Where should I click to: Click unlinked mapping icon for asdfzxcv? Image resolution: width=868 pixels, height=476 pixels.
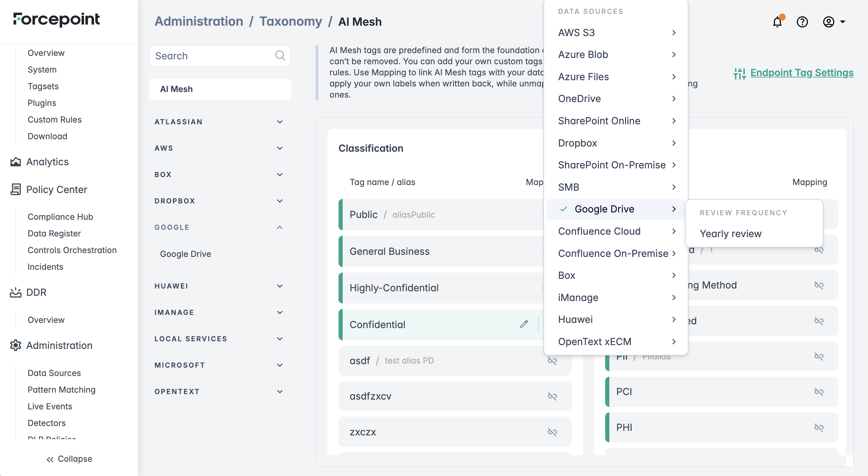pos(552,396)
